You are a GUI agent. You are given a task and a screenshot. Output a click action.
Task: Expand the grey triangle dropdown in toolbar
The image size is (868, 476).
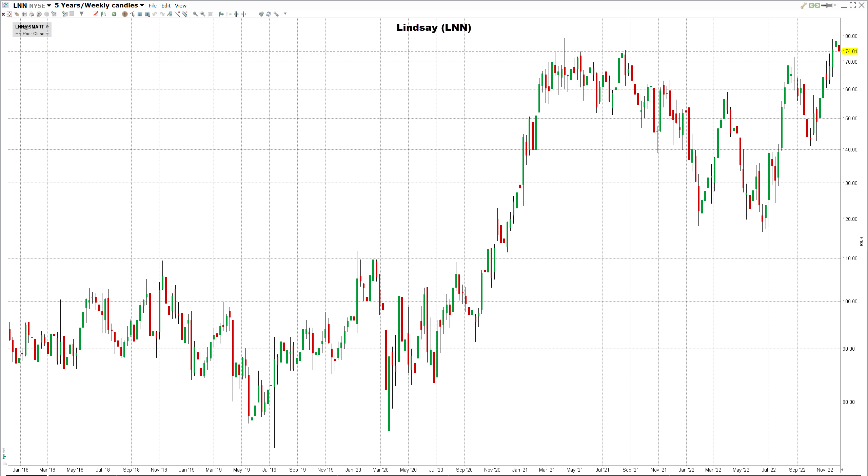click(81, 14)
